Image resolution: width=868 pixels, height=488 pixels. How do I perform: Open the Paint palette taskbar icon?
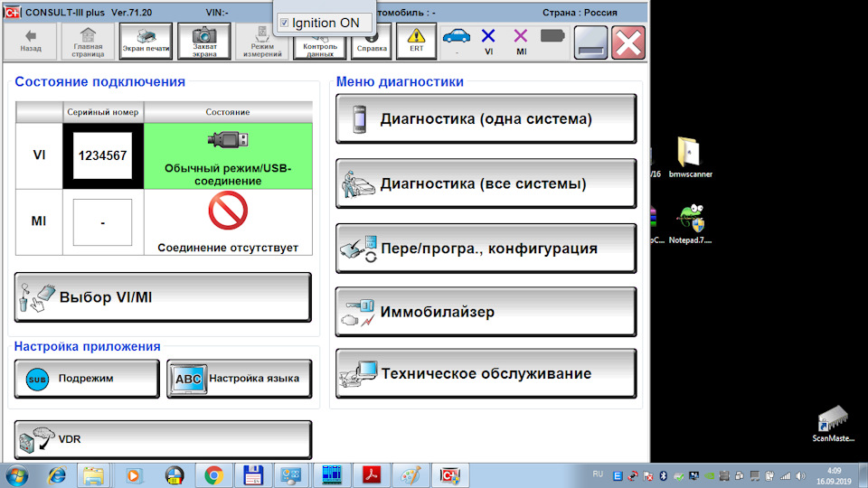click(410, 476)
